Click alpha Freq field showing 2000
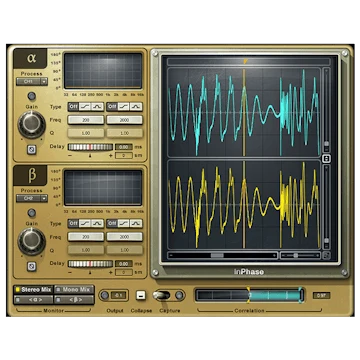 pyautogui.click(x=124, y=120)
